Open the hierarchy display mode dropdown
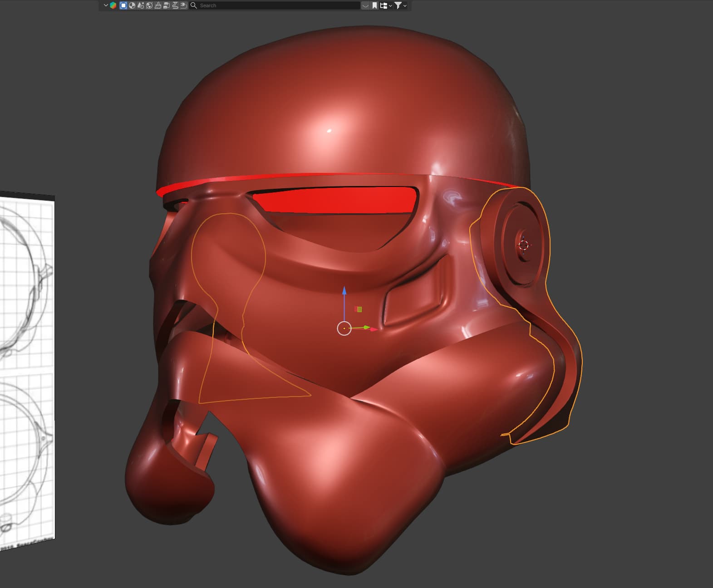 click(x=386, y=5)
